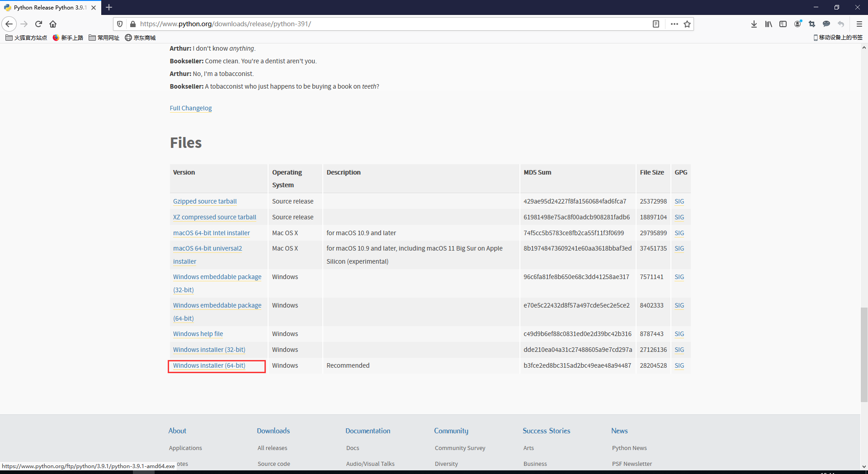Open the Downloads footer heading
Image resolution: width=868 pixels, height=474 pixels.
(273, 431)
